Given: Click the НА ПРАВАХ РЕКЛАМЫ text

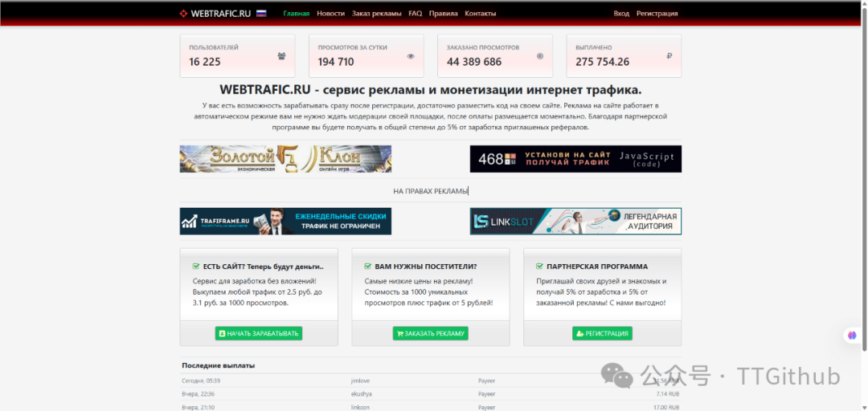Looking at the screenshot, I should [x=431, y=191].
